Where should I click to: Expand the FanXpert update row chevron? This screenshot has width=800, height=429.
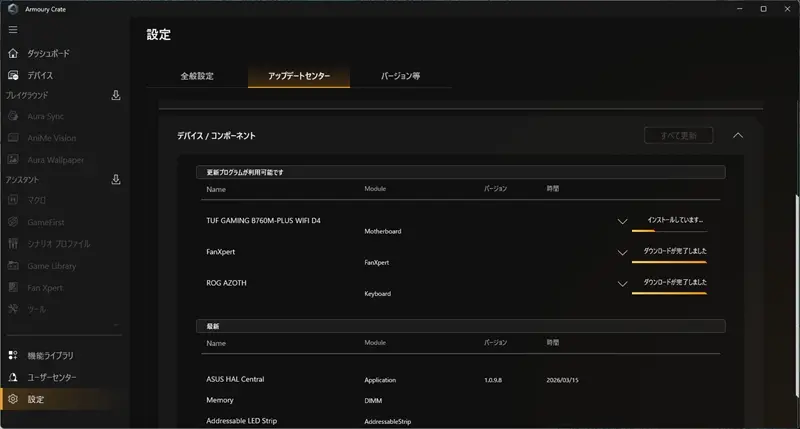(x=622, y=252)
